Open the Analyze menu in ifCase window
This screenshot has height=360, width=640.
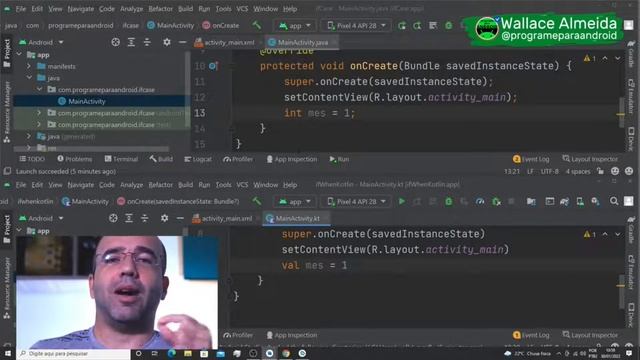point(131,9)
